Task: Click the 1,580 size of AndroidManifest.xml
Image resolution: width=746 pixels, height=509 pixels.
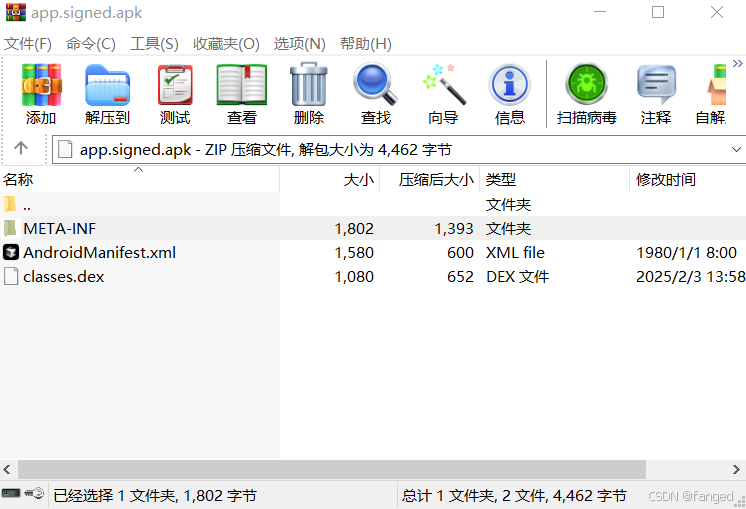Action: (354, 253)
